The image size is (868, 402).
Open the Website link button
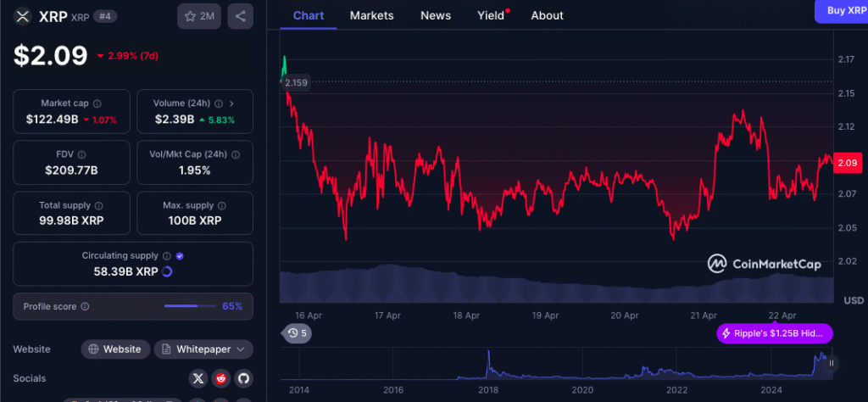115,349
